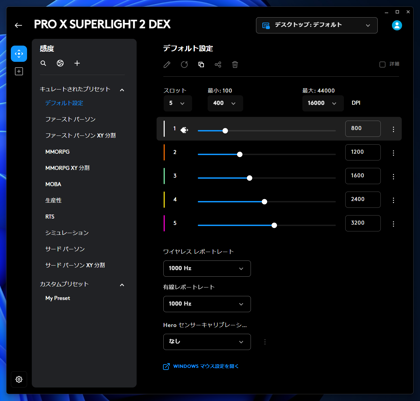The height and width of the screenshot is (401, 420).
Task: Duplicate preset with copy icon
Action: (201, 65)
